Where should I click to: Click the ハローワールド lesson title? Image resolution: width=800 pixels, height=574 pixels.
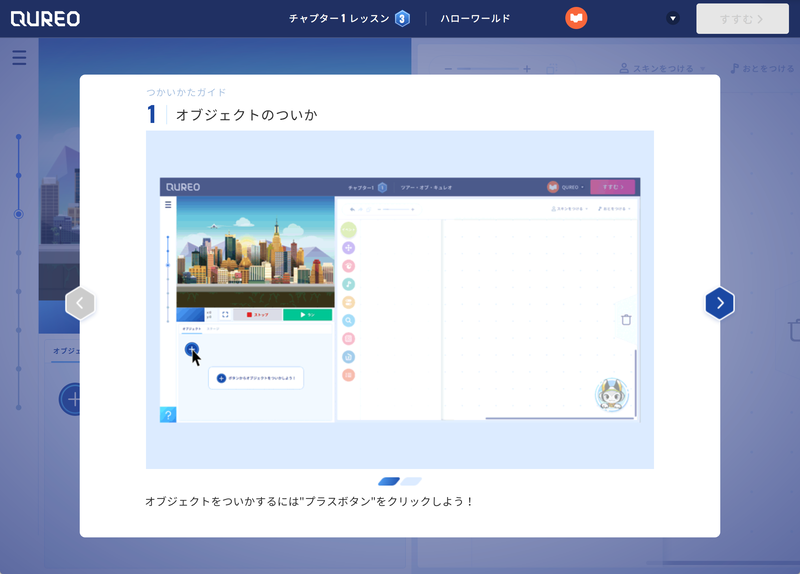pyautogui.click(x=475, y=18)
